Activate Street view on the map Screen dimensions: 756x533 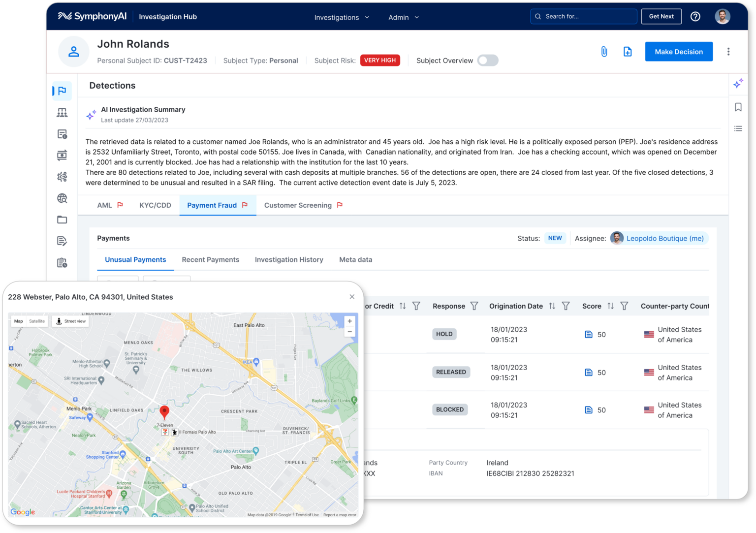(70, 321)
